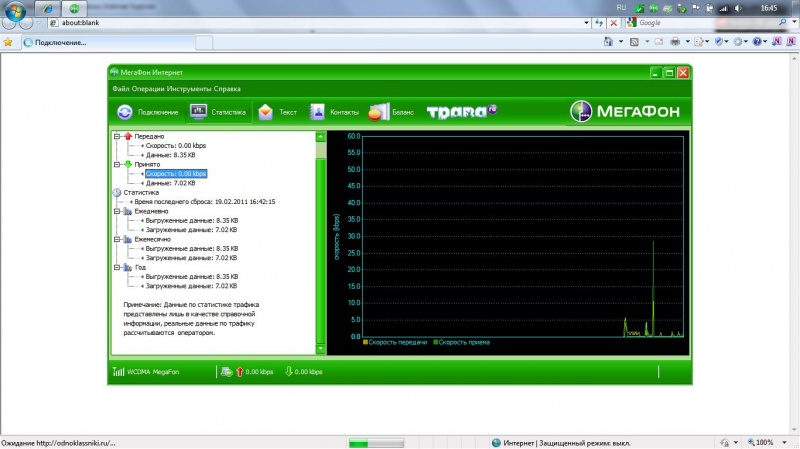Select Выгруженные данные under Год
This screenshot has height=449, width=800.
192,277
